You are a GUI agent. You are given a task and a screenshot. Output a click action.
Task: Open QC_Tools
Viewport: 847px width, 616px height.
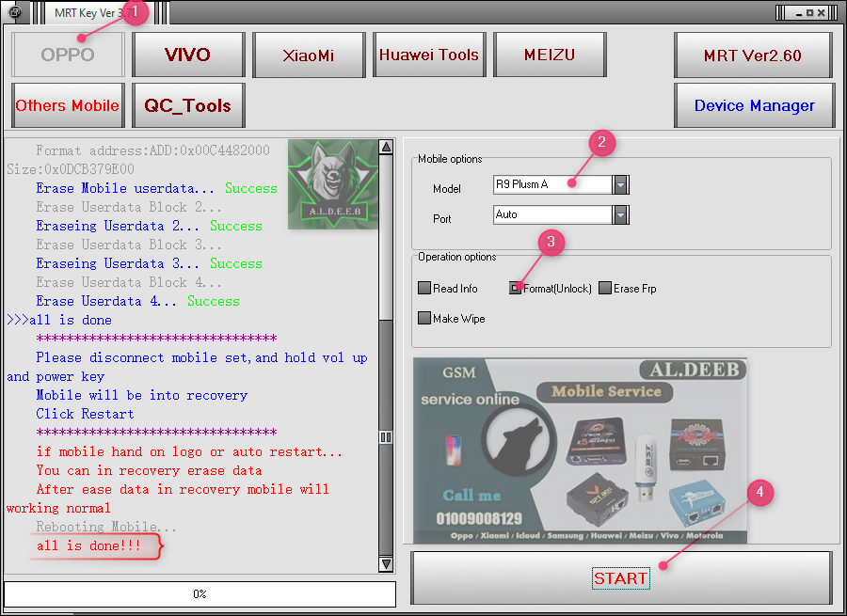[x=188, y=105]
